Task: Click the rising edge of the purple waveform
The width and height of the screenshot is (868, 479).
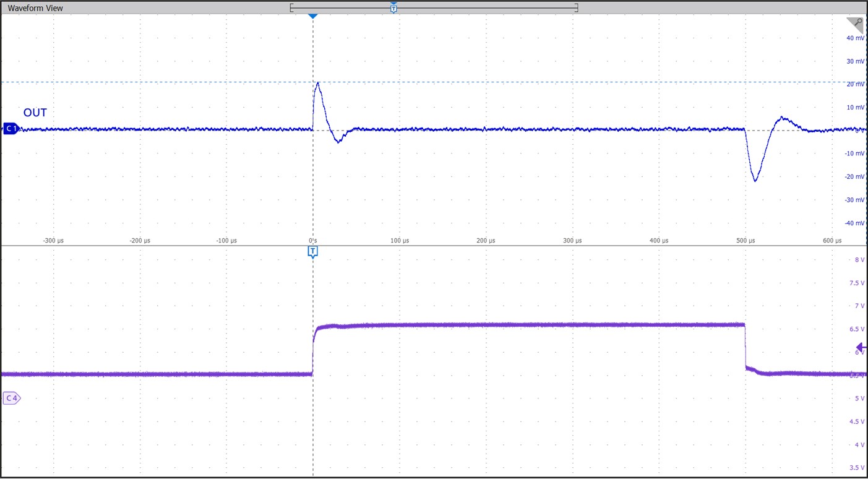Action: (313, 350)
